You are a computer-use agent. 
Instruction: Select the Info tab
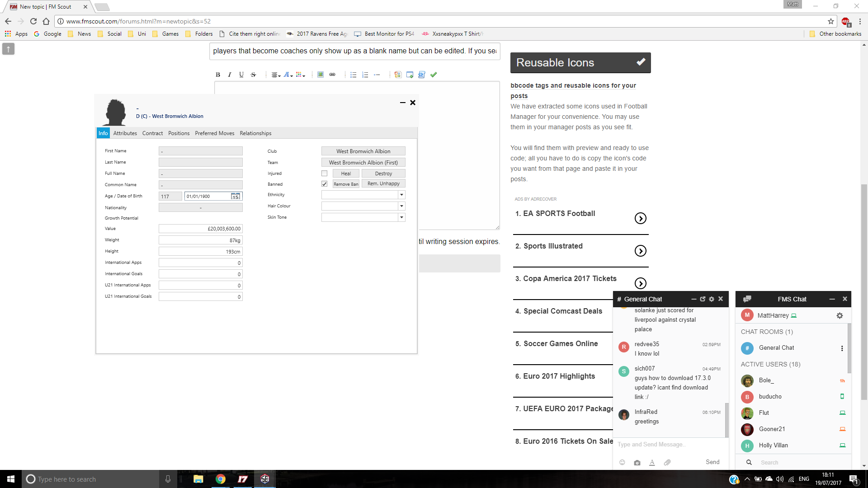point(103,133)
